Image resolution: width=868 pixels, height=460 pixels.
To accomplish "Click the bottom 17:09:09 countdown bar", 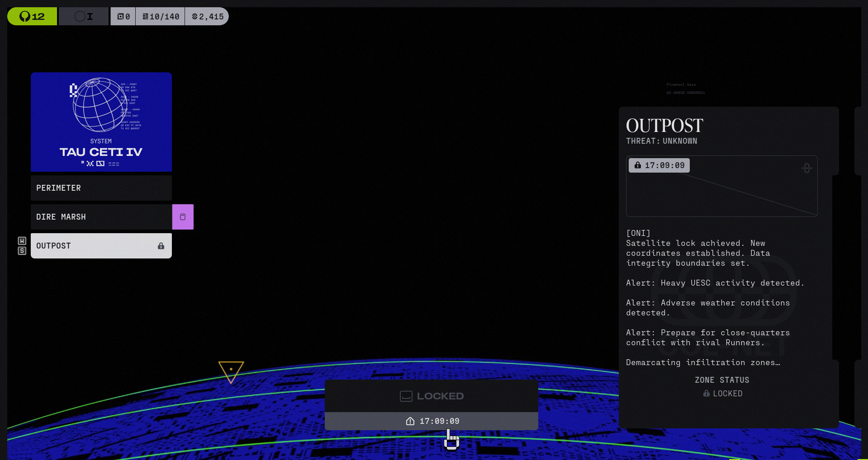I will (432, 421).
